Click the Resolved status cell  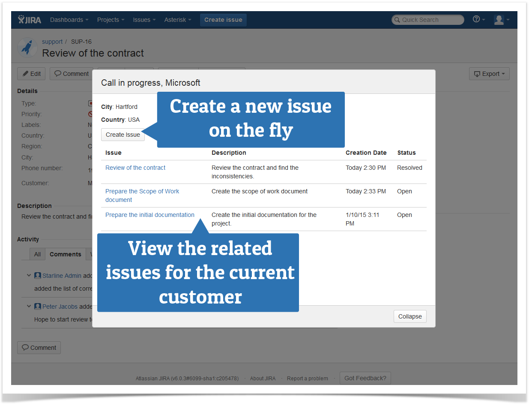409,168
